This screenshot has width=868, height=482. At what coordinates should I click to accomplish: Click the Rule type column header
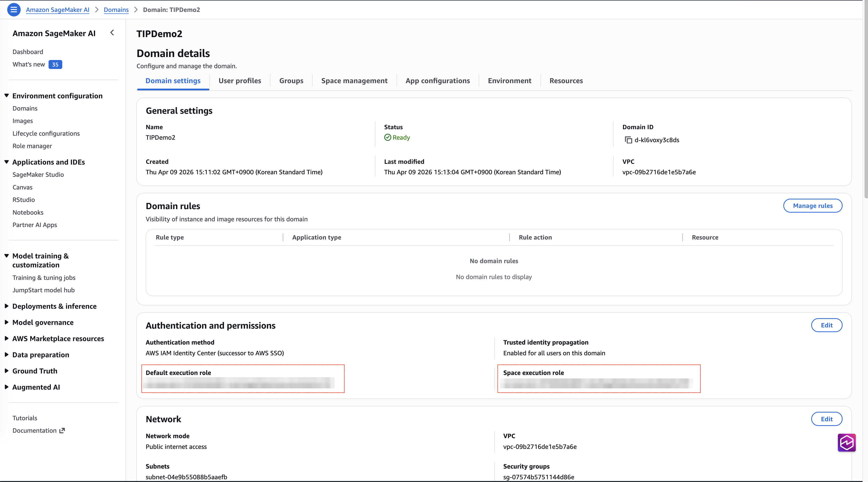(170, 238)
